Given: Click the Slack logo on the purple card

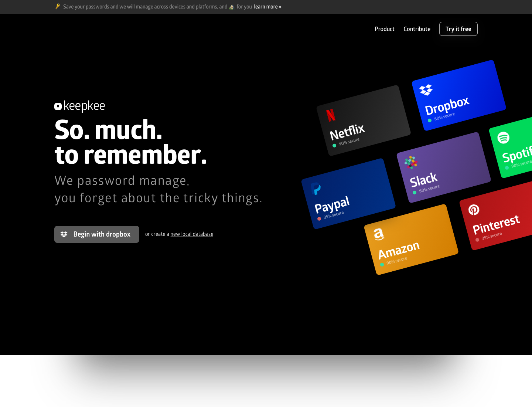Looking at the screenshot, I should pos(411,162).
